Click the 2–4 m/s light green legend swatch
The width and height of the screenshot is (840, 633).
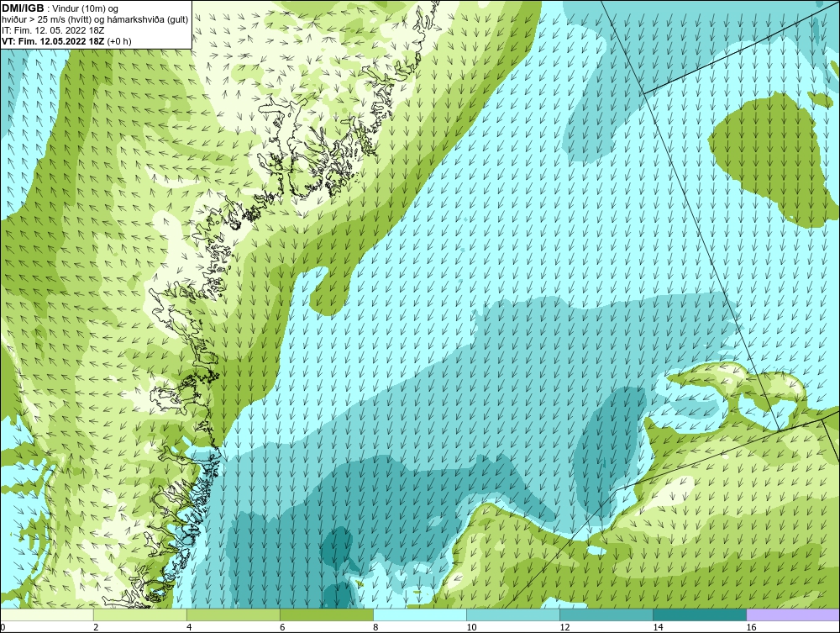140,615
